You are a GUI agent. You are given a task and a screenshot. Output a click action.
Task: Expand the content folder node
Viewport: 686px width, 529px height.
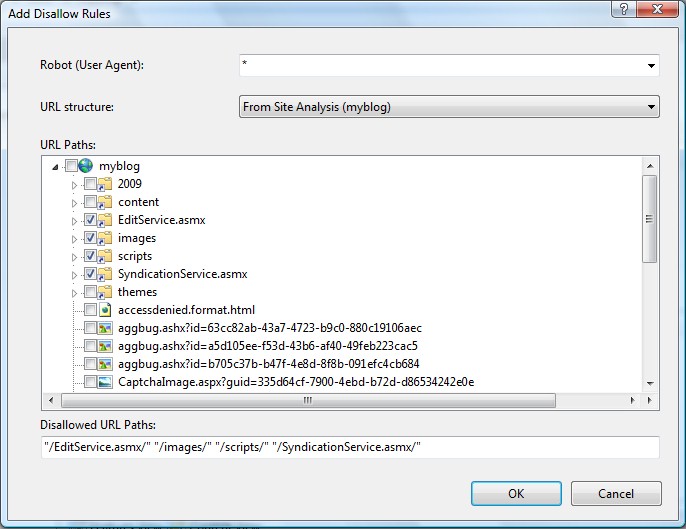(74, 203)
